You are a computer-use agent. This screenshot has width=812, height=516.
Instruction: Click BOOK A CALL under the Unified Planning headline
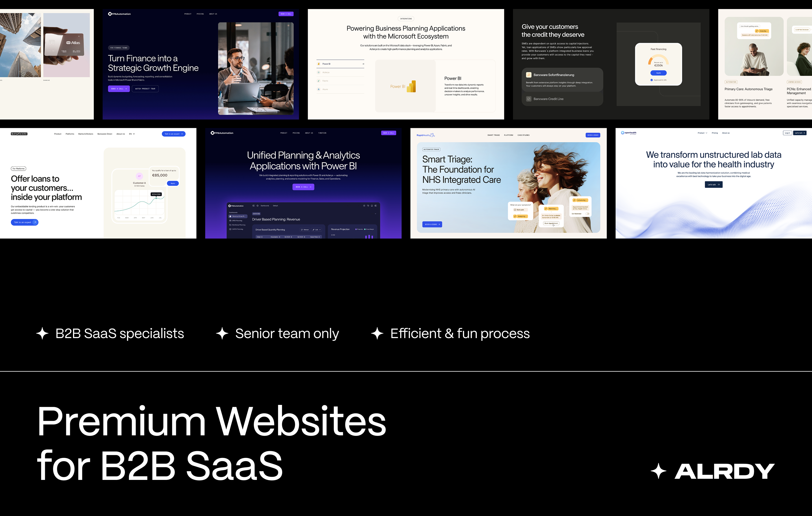point(303,187)
